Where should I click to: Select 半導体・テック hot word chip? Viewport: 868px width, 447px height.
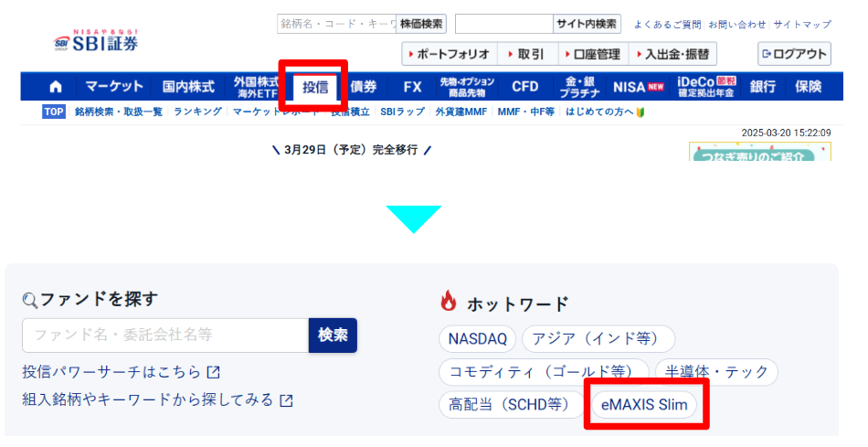pyautogui.click(x=716, y=372)
